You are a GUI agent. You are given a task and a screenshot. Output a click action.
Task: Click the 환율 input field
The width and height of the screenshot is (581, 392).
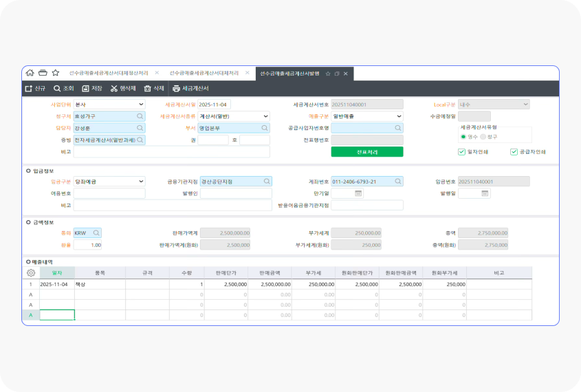(x=87, y=245)
